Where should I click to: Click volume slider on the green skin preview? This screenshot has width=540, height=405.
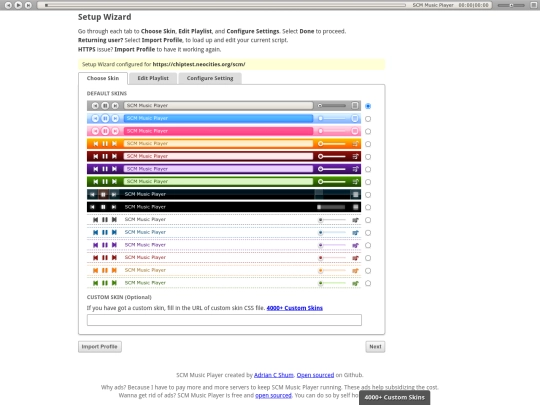click(332, 181)
